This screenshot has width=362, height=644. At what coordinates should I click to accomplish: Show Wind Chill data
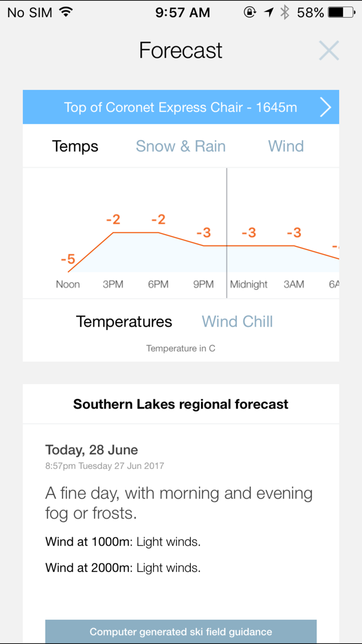pyautogui.click(x=237, y=321)
